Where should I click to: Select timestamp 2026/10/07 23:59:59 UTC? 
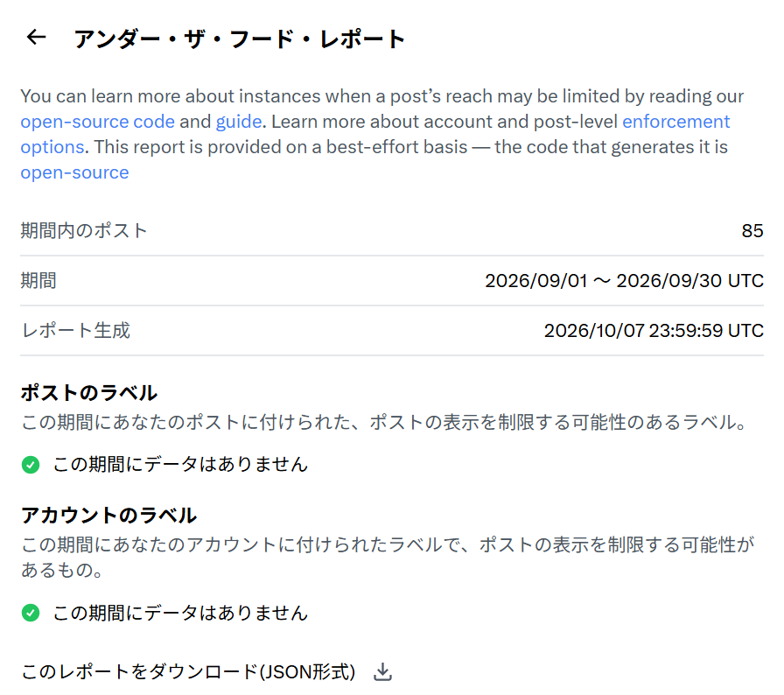654,331
